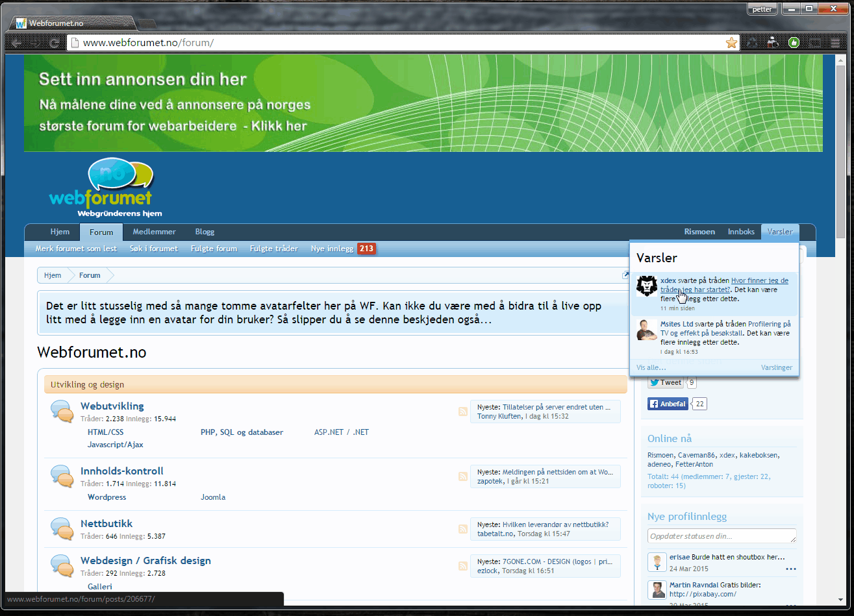The image size is (854, 616).
Task: Click the speech bubble icon beside Innholds-kontroll
Action: coord(62,477)
